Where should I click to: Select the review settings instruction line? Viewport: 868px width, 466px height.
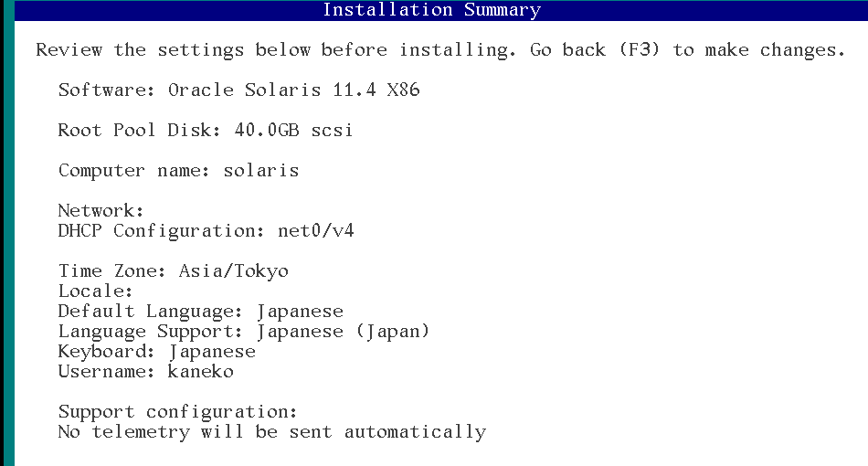[x=440, y=50]
